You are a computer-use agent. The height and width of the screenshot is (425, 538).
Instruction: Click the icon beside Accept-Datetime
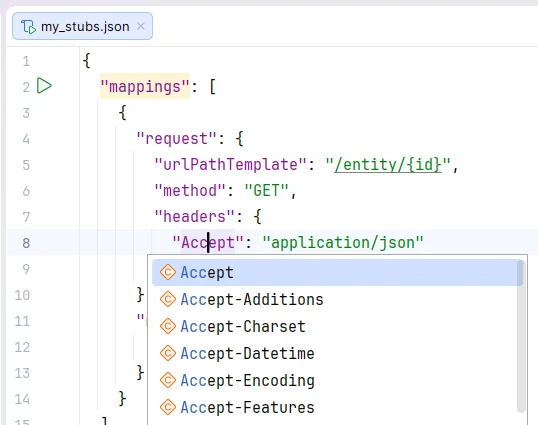(x=168, y=353)
